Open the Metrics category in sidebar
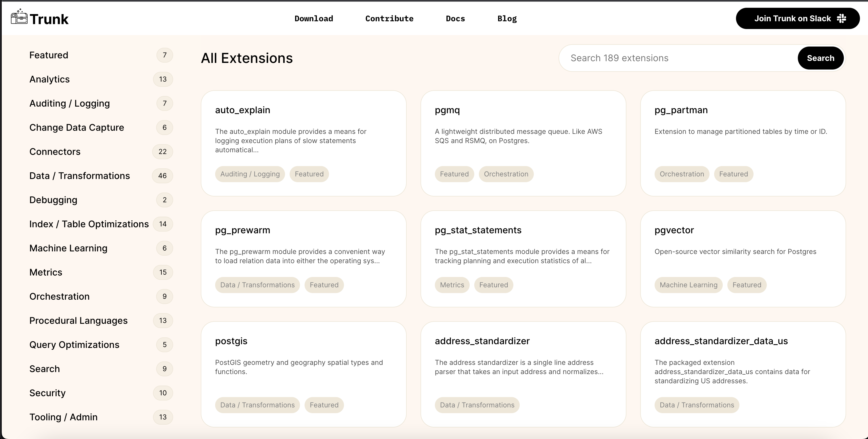This screenshot has width=868, height=439. click(101, 272)
